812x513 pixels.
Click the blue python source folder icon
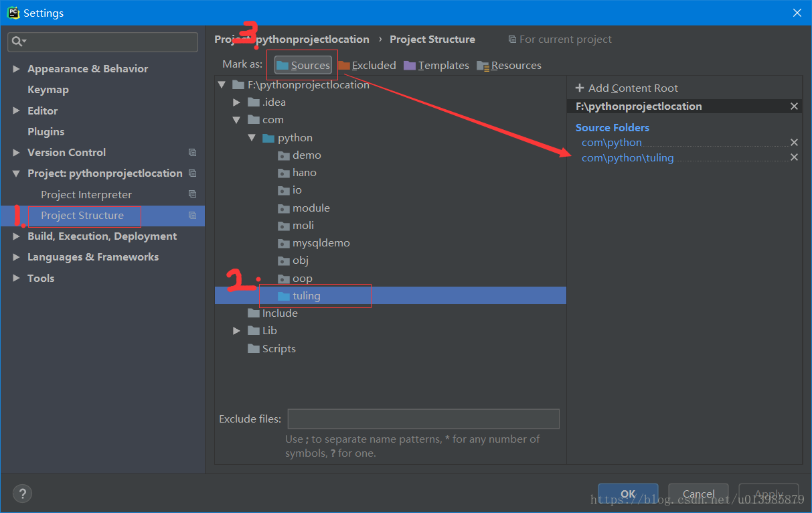268,138
